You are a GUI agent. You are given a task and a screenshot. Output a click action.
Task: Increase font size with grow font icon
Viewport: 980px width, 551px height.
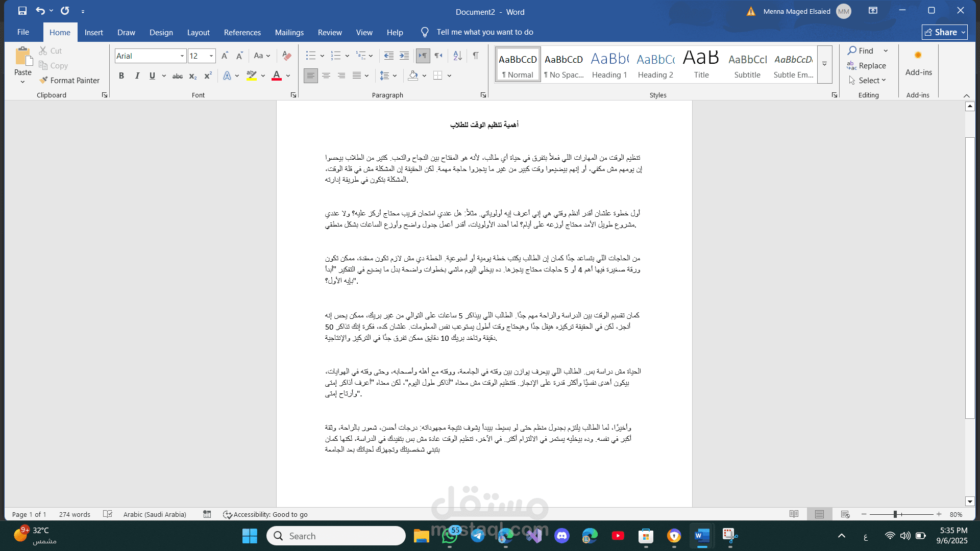pos(225,56)
